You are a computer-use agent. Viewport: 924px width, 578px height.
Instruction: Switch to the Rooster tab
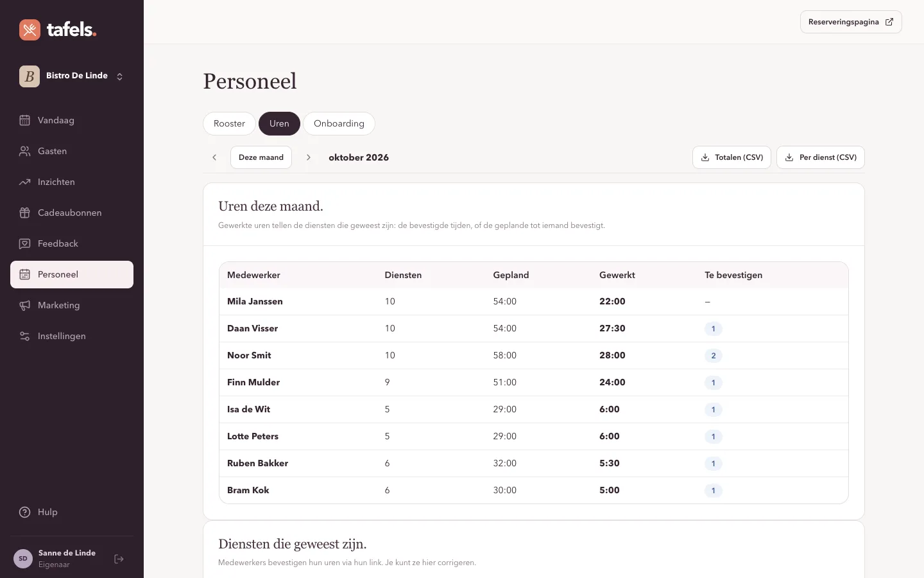(229, 123)
